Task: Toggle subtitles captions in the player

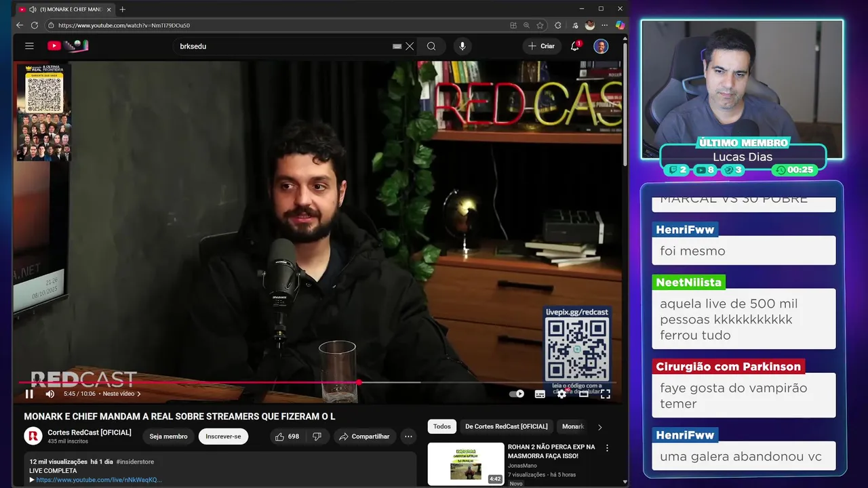Action: pos(540,394)
